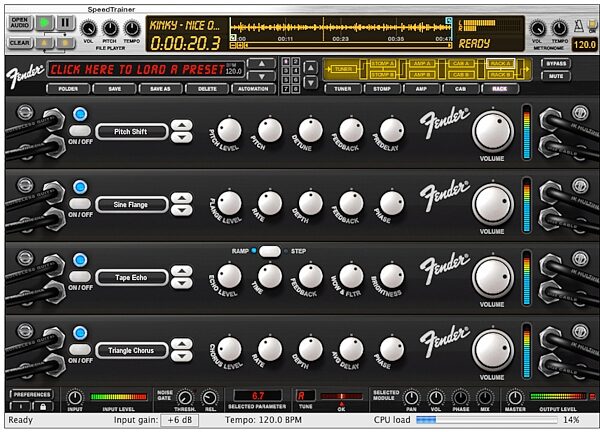600x432 pixels.
Task: Click the preset display to load a preset
Action: coord(145,70)
